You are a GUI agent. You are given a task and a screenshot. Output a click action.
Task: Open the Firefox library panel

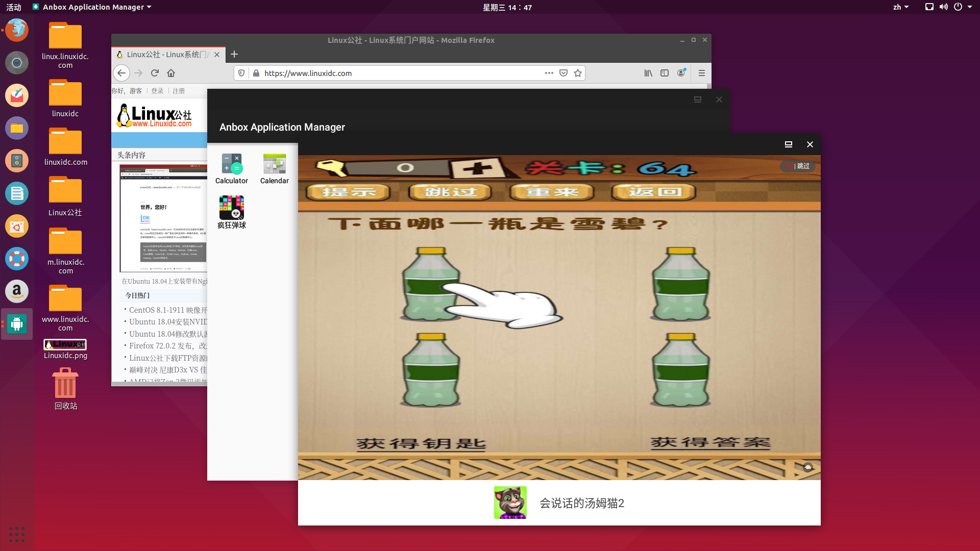click(x=648, y=73)
